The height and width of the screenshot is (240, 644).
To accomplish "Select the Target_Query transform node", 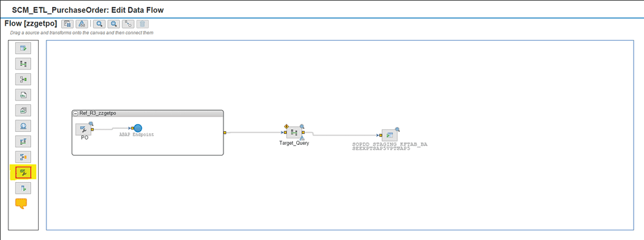I will (294, 132).
